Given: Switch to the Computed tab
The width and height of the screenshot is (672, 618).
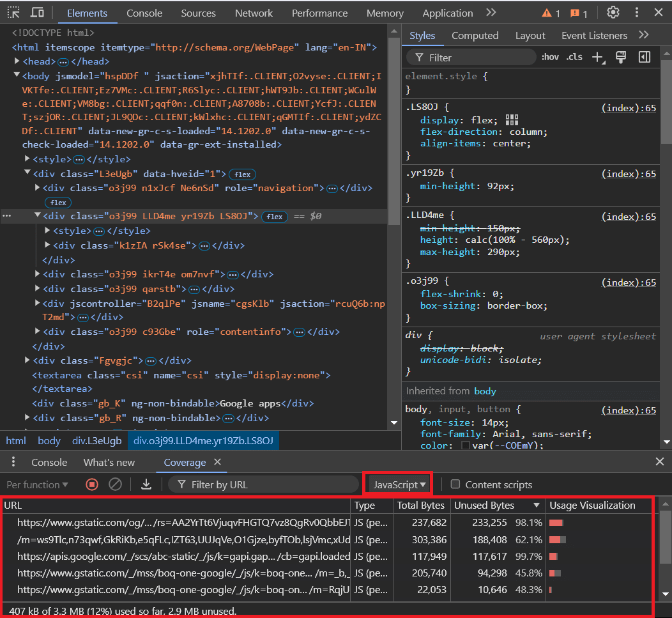Looking at the screenshot, I should [475, 35].
